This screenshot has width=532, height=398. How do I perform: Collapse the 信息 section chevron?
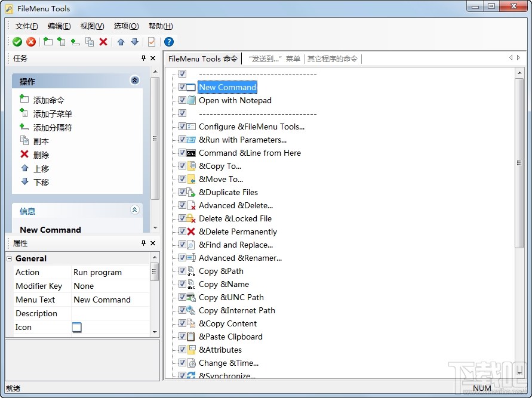(135, 210)
